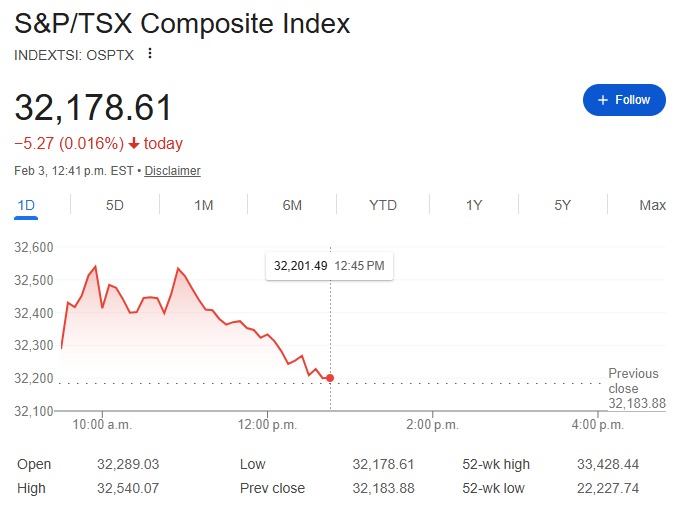Click the S&P/TSX Composite Index title

click(x=183, y=23)
